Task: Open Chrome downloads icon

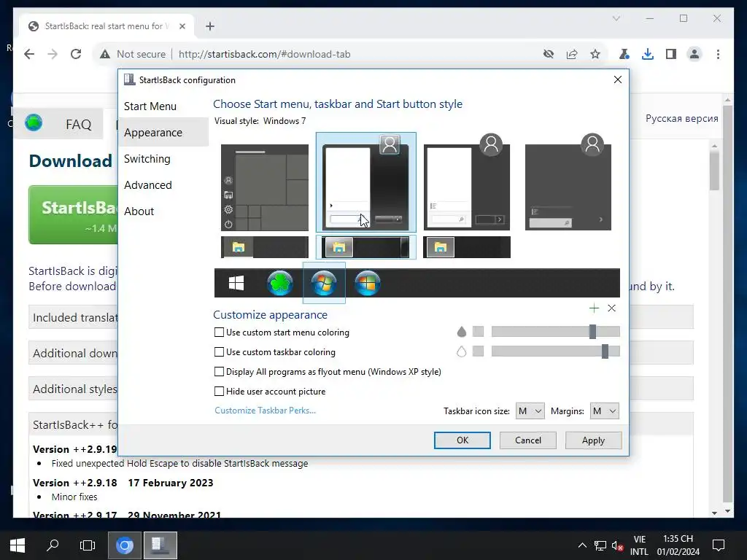Action: (x=648, y=54)
